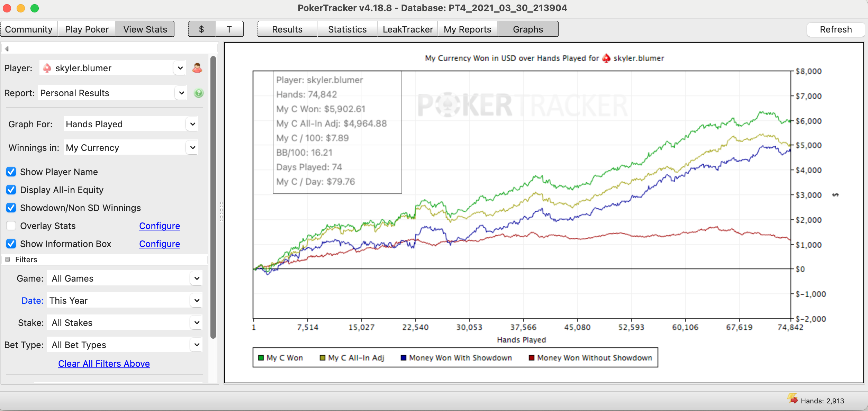Switch to My Reports tab

pyautogui.click(x=468, y=29)
